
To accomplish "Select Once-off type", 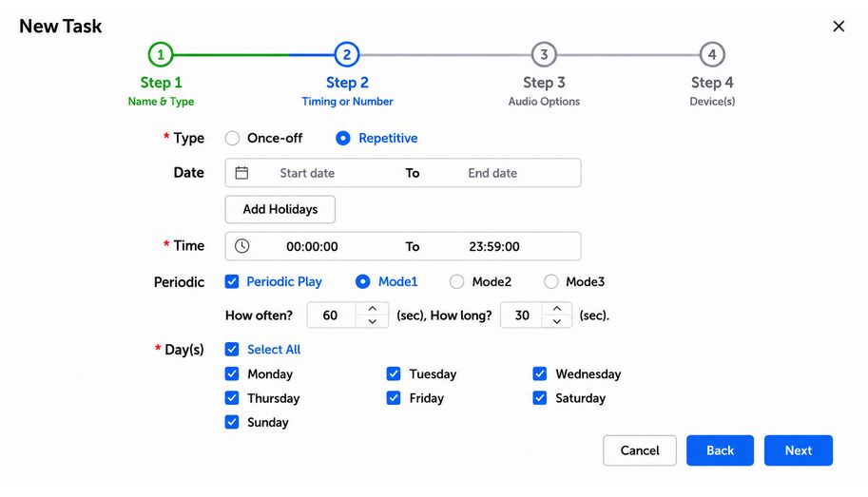I will click(232, 138).
